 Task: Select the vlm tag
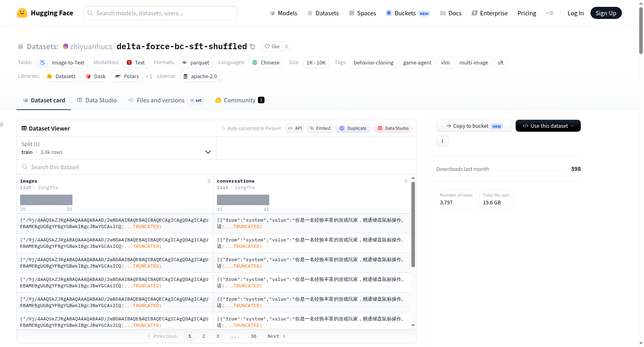coord(445,62)
